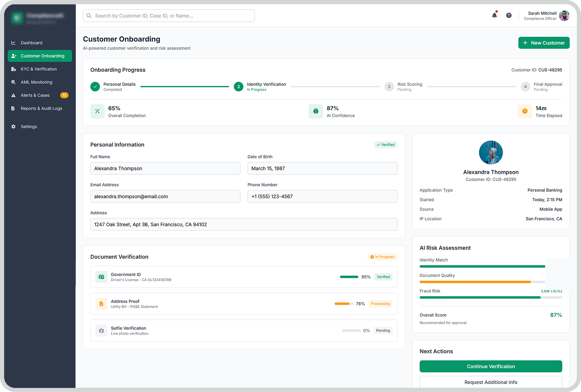
Task: Click the KYC & Verification icon
Action: 13,69
